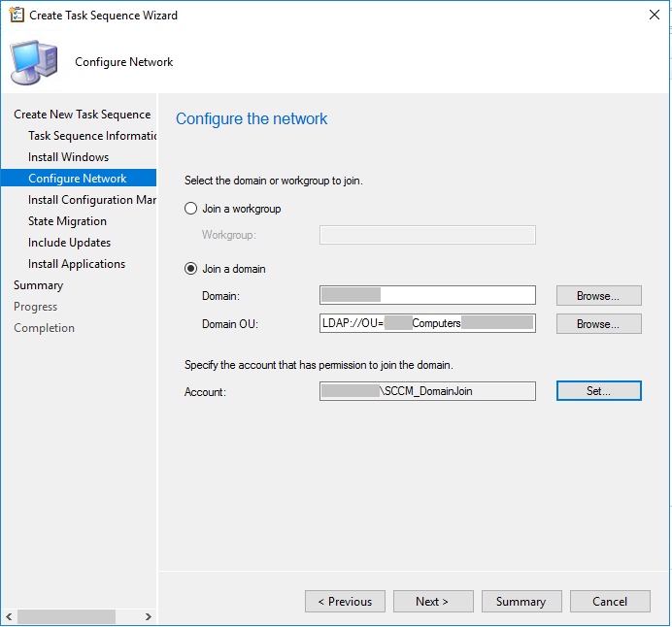Click the right scroll arrow in sidebar
The width and height of the screenshot is (672, 627).
[x=149, y=616]
